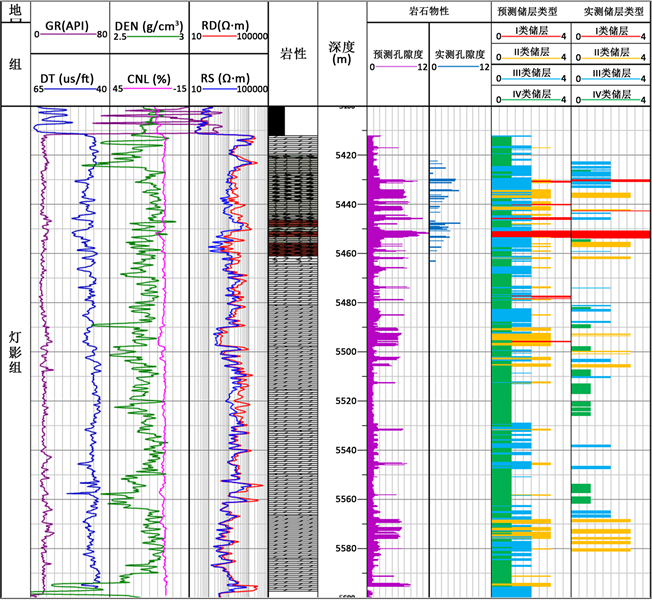
Task: Select the 岩石物性 group header
Action: (429, 10)
